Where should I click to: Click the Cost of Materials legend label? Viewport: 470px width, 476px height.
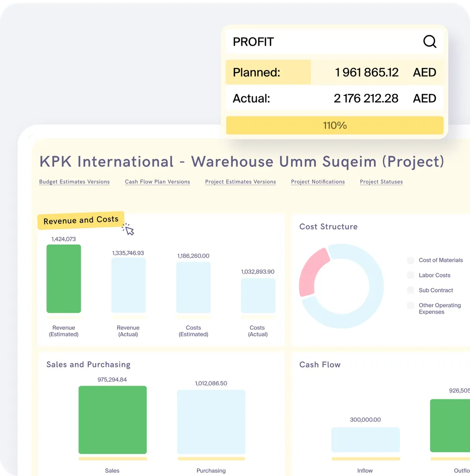441,260
